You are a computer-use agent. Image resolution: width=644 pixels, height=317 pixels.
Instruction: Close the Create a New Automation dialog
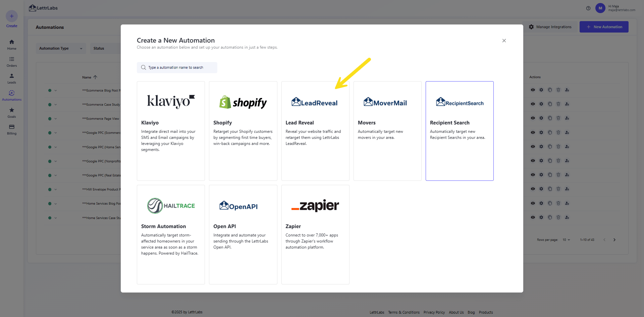click(504, 41)
